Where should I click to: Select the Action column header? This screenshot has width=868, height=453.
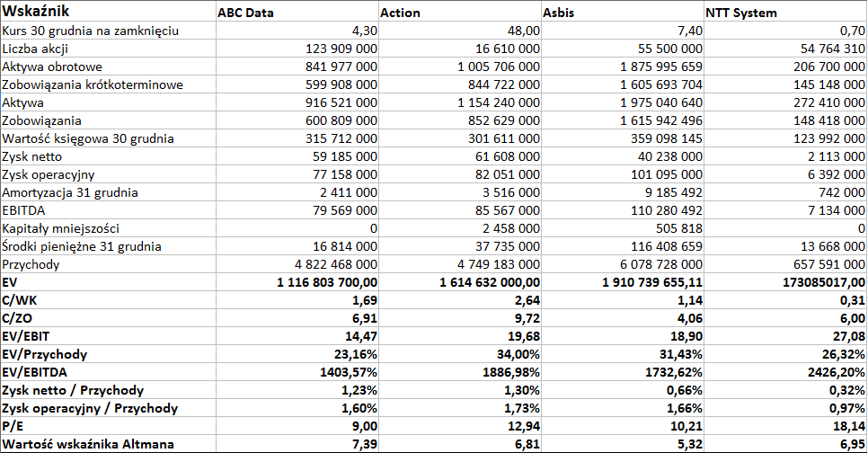point(460,11)
